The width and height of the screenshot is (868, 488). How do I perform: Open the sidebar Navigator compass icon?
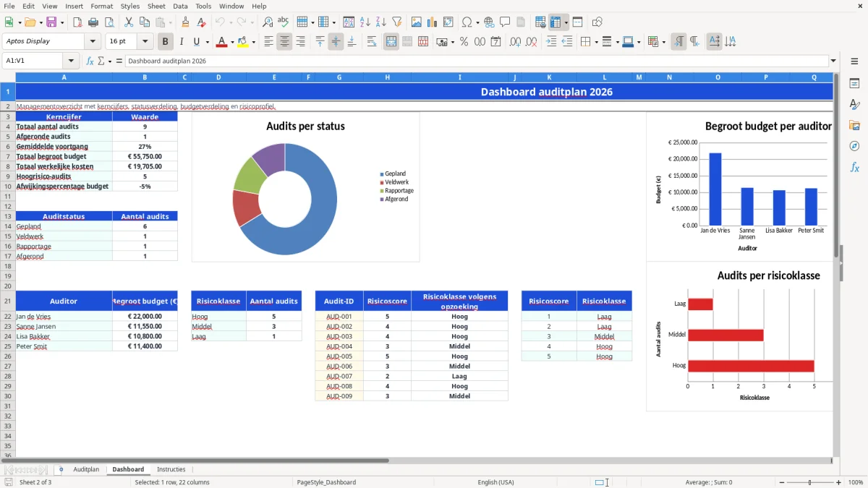click(x=854, y=146)
